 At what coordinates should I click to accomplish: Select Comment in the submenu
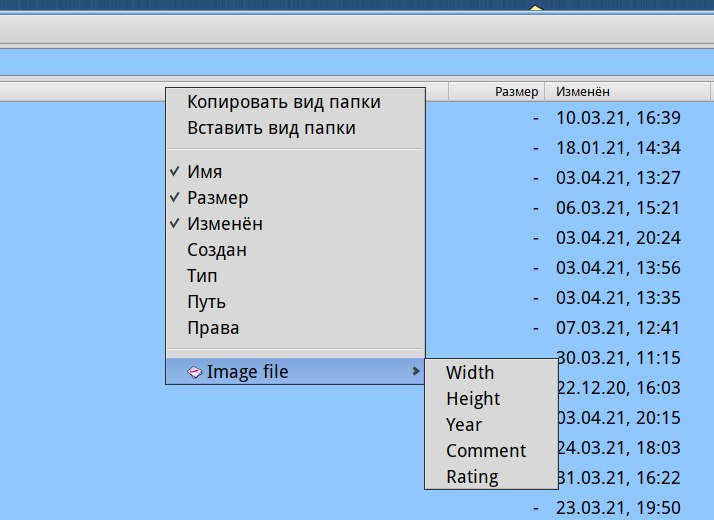coord(491,450)
